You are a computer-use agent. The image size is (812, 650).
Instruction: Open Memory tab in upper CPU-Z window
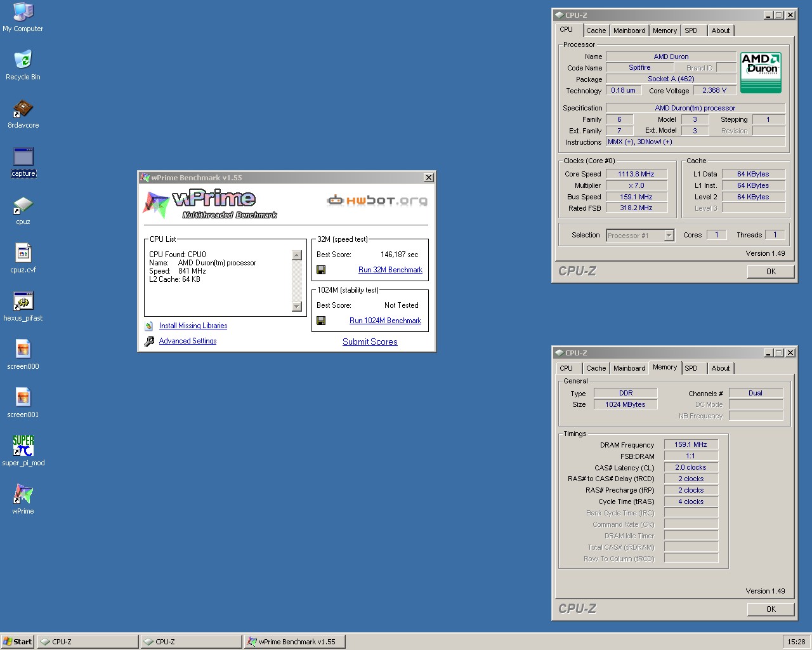[665, 30]
